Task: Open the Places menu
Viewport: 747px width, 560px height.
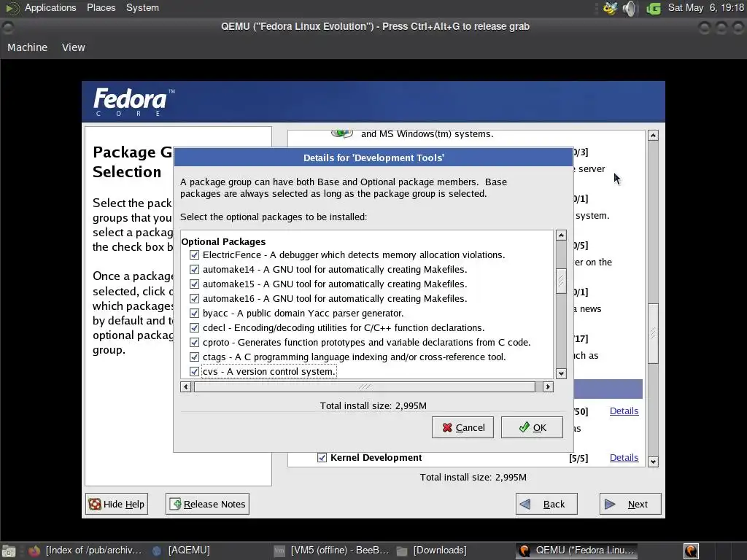Action: coord(101,7)
